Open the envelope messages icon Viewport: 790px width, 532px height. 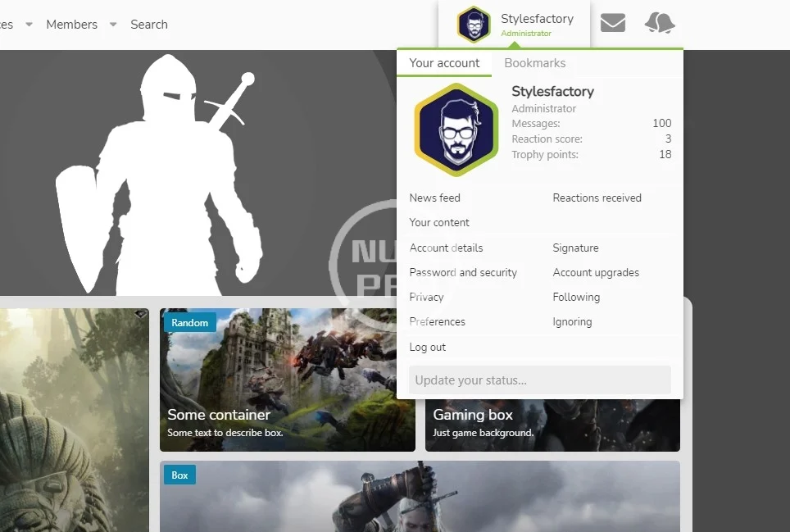(x=612, y=23)
